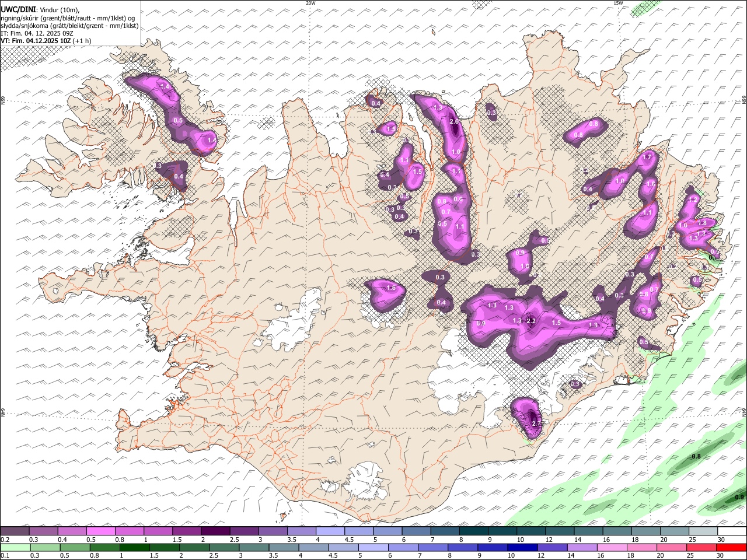Click the 1.6 snowfall value on the map
Image resolution: width=747 pixels, height=560 pixels.
coord(391,288)
